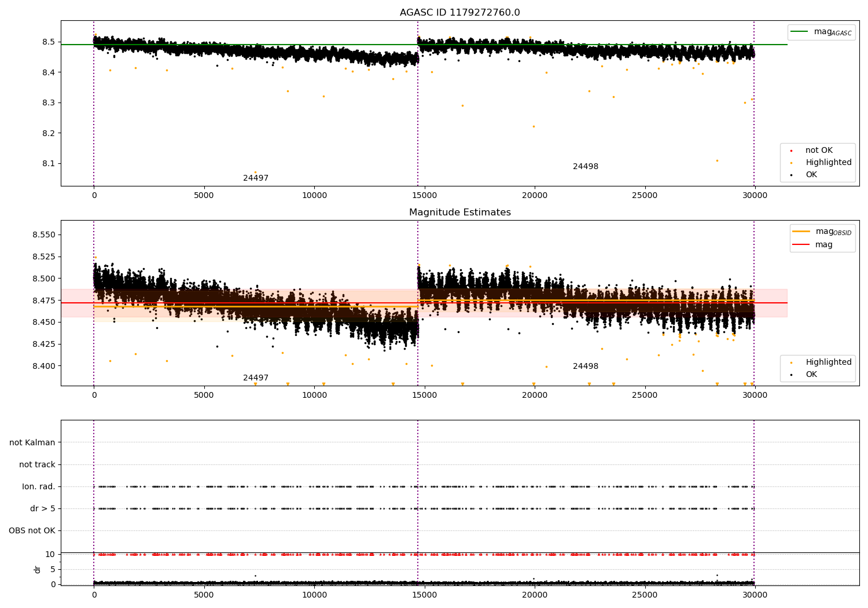Click the '30000' x-axis tick of bottom plot

tap(755, 595)
